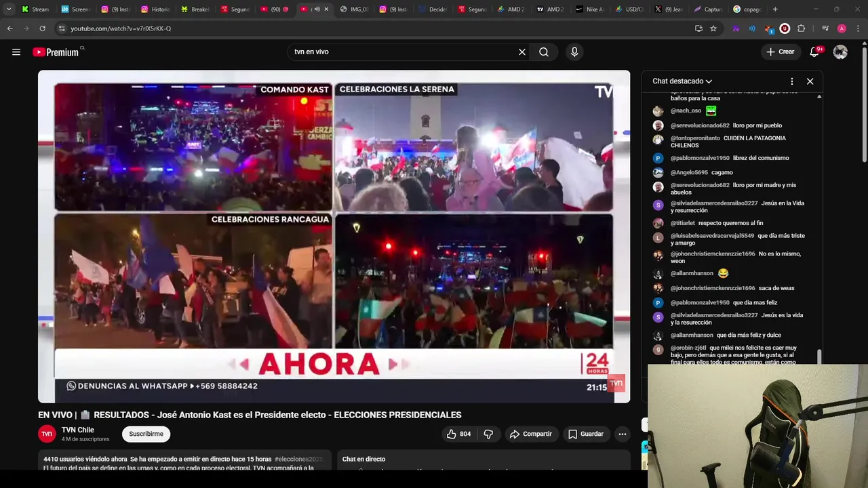
Task: Click avatar of @luisabelsaavedracarvajal5549
Action: pyautogui.click(x=658, y=237)
